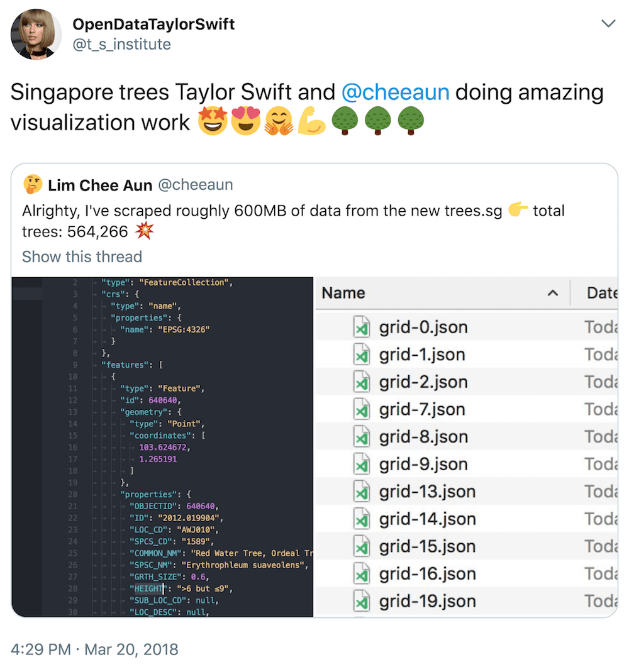The height and width of the screenshot is (672, 629).
Task: Open the OpenDataTaylorSwift display name
Action: (153, 25)
